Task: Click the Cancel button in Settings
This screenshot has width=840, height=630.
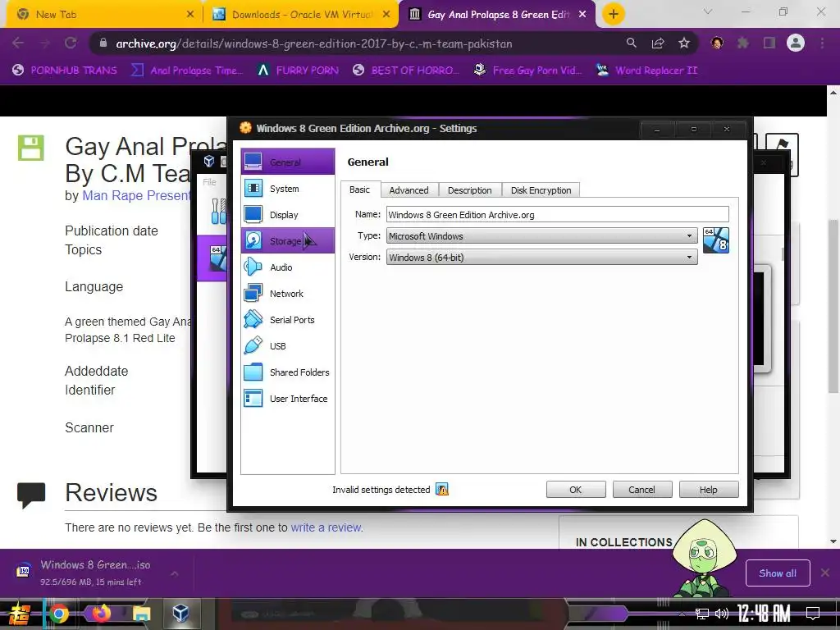Action: point(641,490)
